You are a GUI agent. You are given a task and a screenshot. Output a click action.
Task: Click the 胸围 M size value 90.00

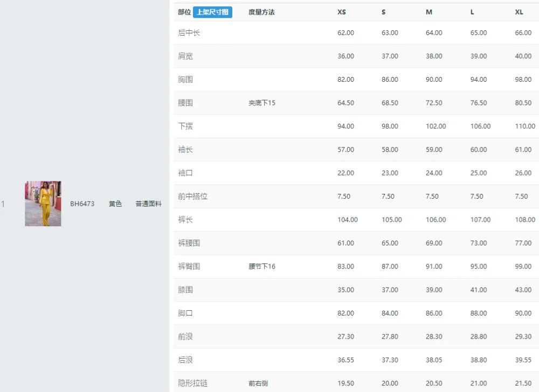[434, 79]
